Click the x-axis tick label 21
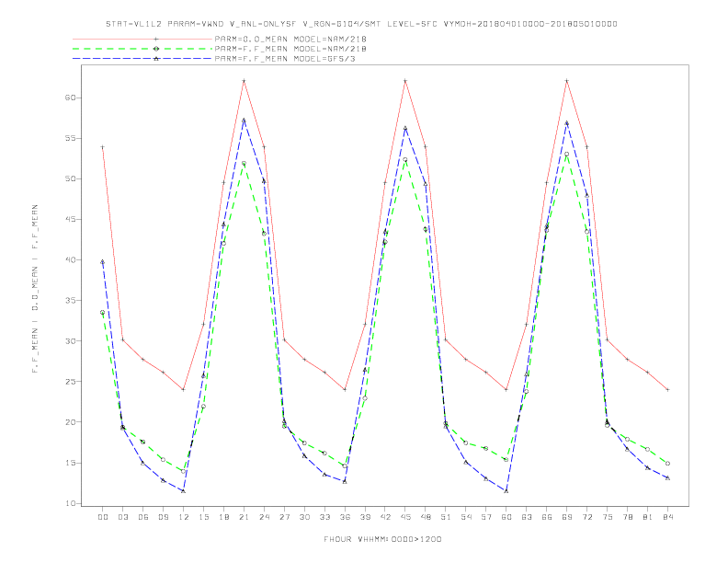 [244, 518]
